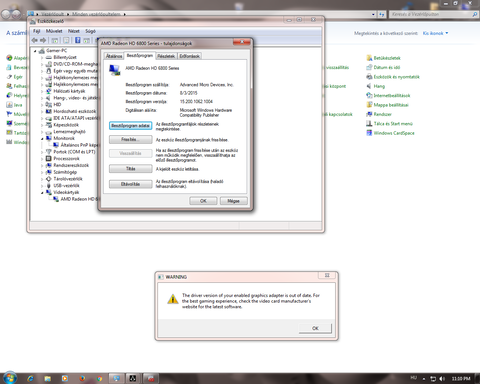
Task: Expand the Számítógép node
Action: [42, 172]
